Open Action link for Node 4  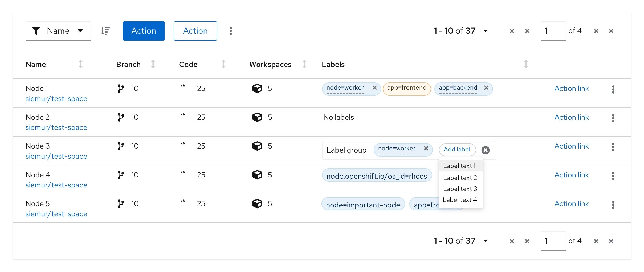tap(571, 175)
